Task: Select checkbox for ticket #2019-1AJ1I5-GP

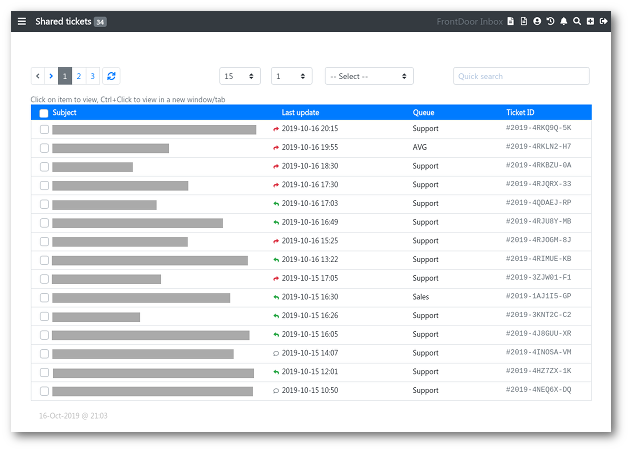Action: point(44,297)
